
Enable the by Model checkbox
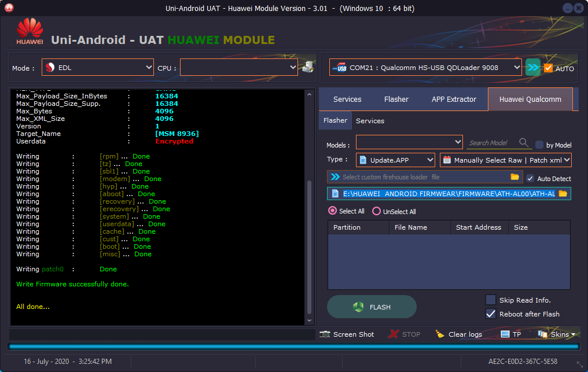[x=539, y=145]
